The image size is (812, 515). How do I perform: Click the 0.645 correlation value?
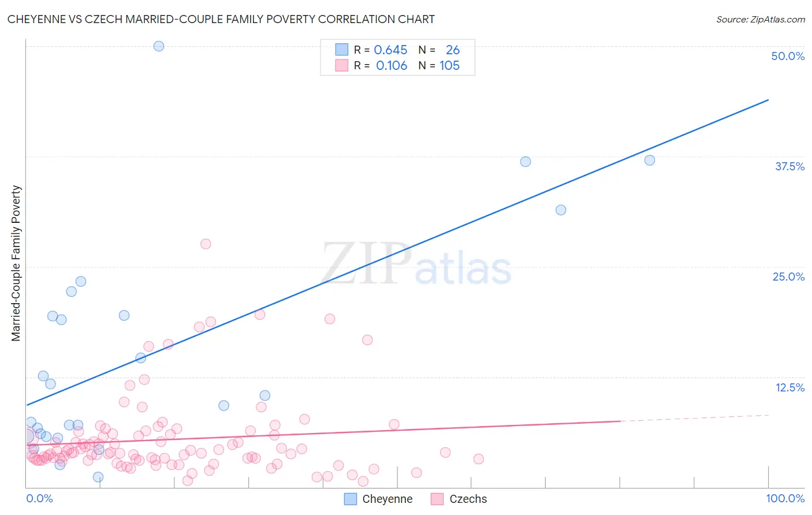click(x=391, y=50)
